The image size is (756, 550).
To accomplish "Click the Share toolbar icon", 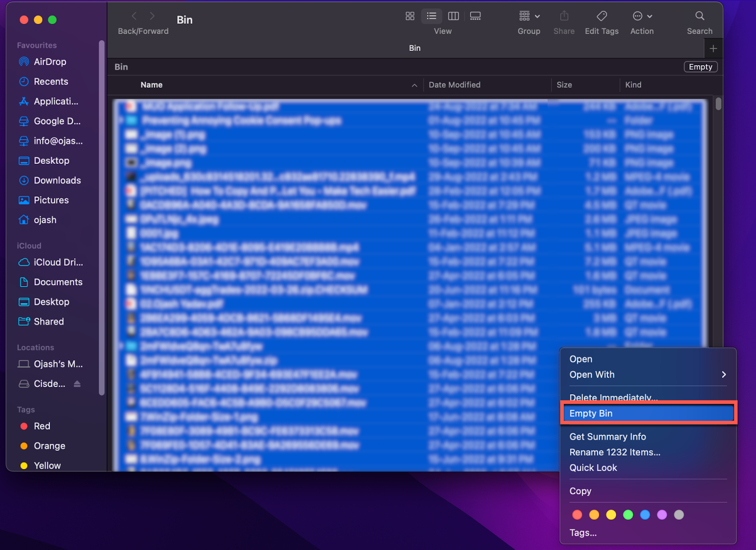I will pos(564,16).
